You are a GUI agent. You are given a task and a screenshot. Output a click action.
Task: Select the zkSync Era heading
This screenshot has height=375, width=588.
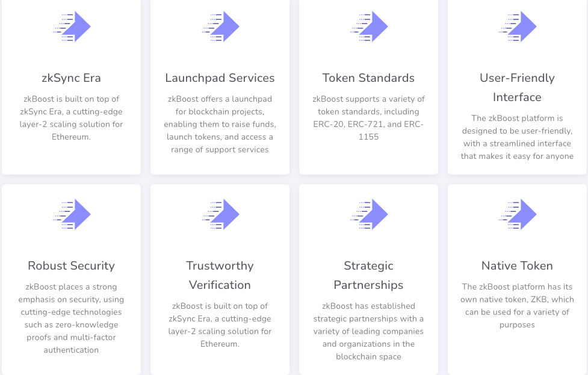click(71, 78)
